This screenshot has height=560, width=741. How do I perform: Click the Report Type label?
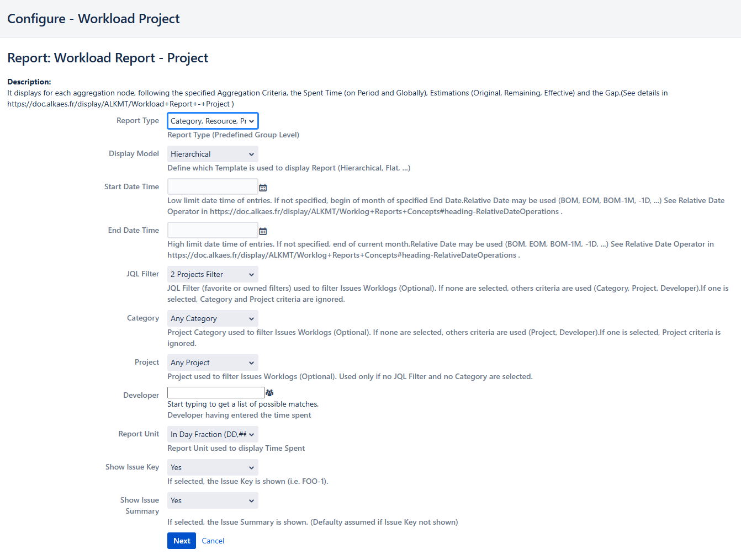pyautogui.click(x=137, y=120)
